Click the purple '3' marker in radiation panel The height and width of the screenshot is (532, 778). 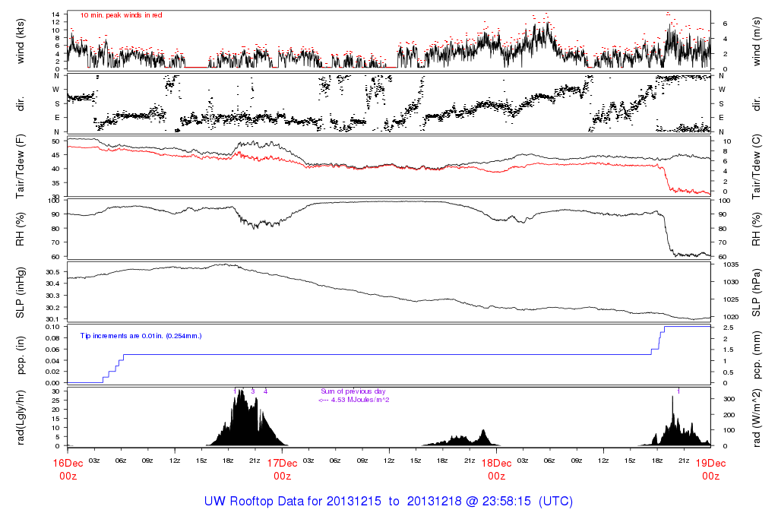click(253, 391)
